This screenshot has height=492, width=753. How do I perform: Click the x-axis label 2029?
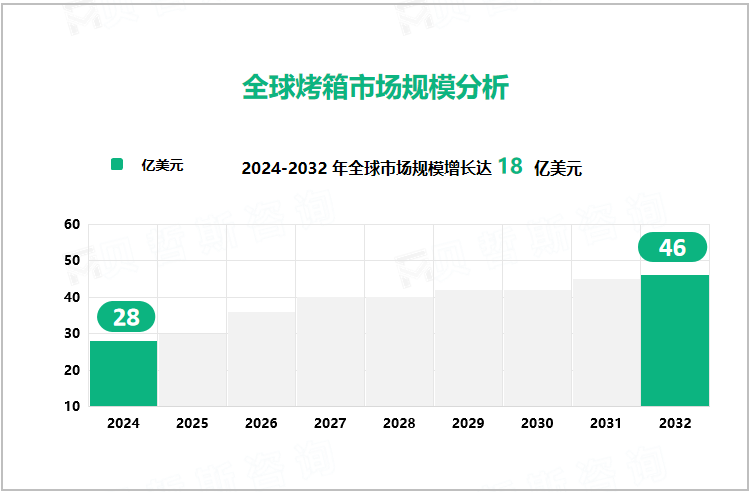tap(468, 423)
